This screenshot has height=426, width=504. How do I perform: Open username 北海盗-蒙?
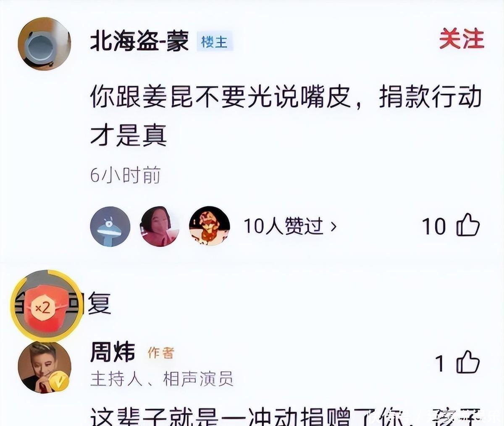pyautogui.click(x=139, y=42)
